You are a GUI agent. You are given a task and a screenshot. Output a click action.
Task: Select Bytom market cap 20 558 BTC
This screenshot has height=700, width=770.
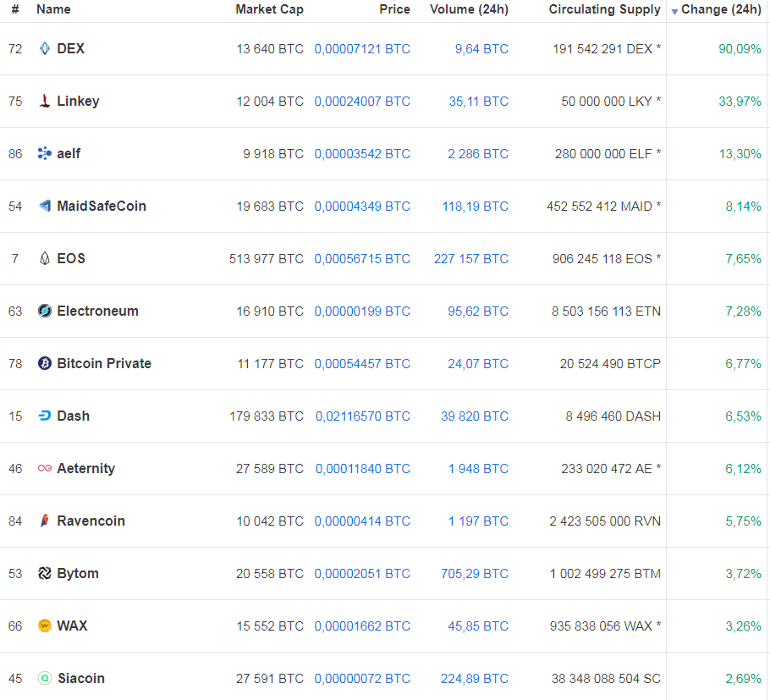(x=270, y=574)
